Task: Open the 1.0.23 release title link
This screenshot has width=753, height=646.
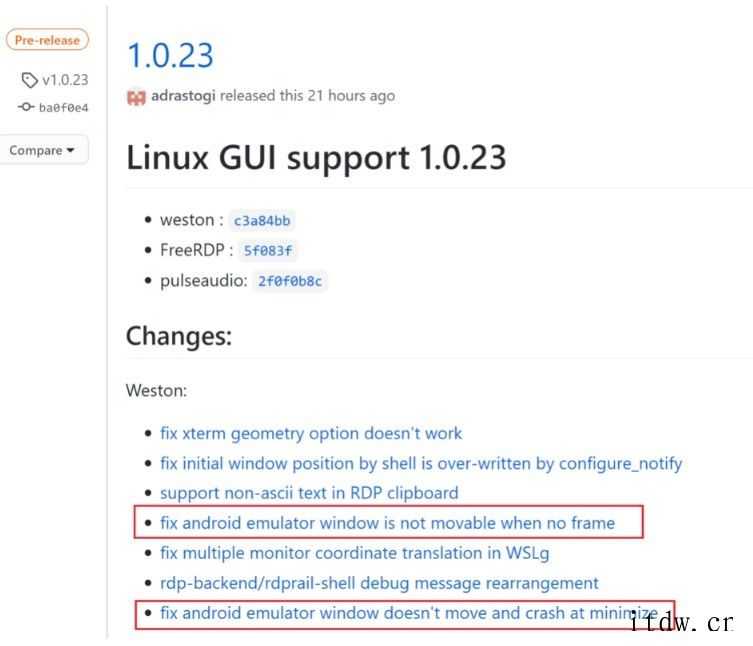Action: coord(170,55)
